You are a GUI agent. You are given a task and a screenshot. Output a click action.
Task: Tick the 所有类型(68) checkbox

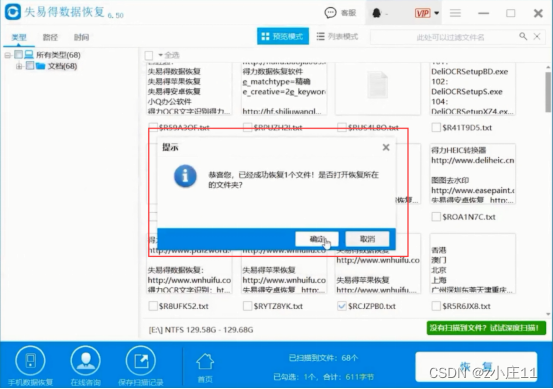click(18, 55)
